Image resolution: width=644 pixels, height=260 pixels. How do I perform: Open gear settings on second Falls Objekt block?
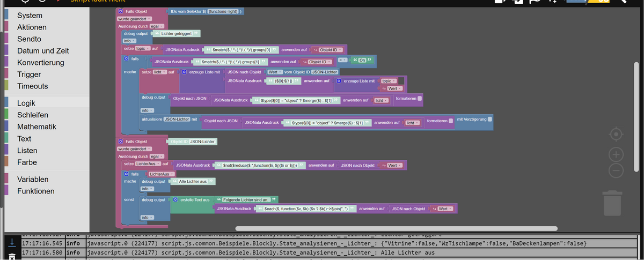point(120,141)
